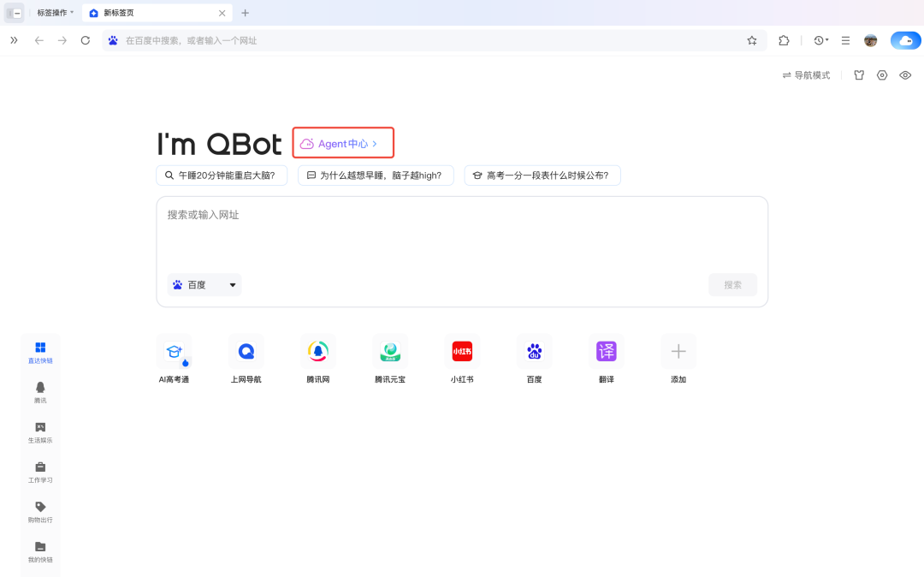The image size is (924, 577).
Task: Launch 腾讯元宝 from the shortcuts row
Action: click(x=390, y=357)
